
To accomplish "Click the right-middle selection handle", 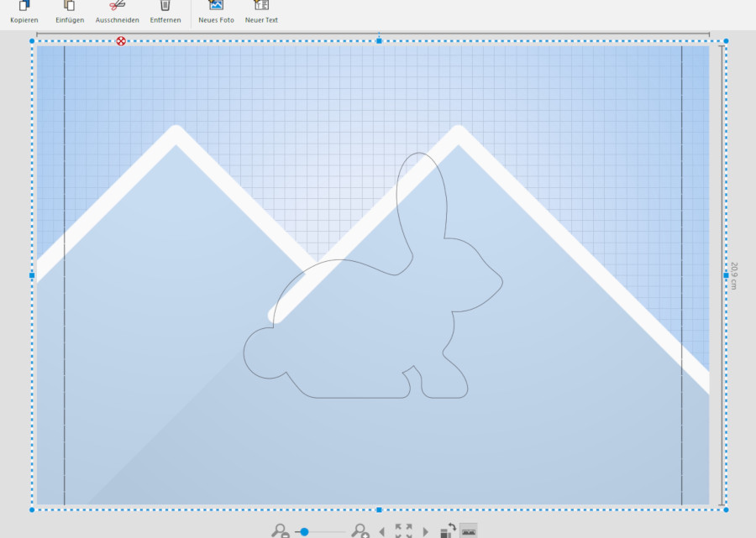I will tap(726, 275).
